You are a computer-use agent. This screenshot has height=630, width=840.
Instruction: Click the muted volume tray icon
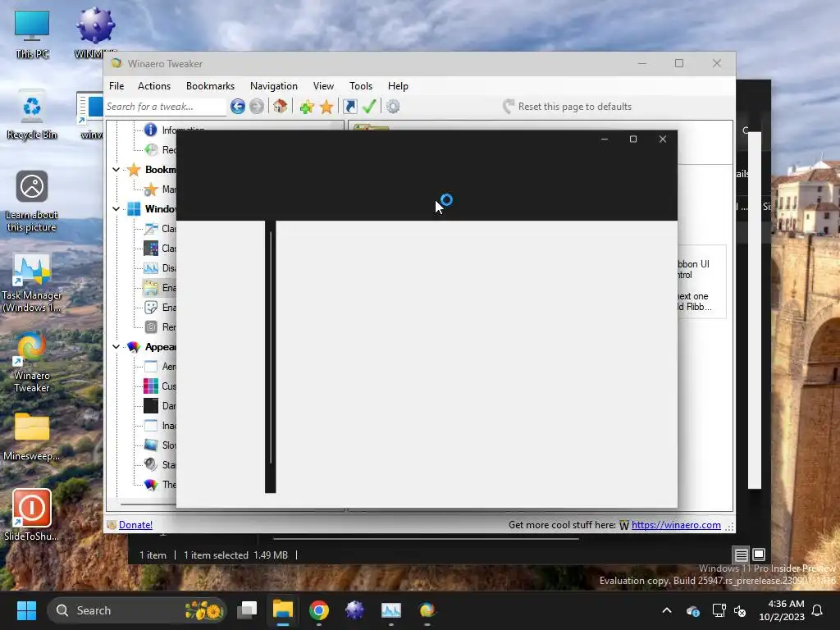[x=740, y=610]
